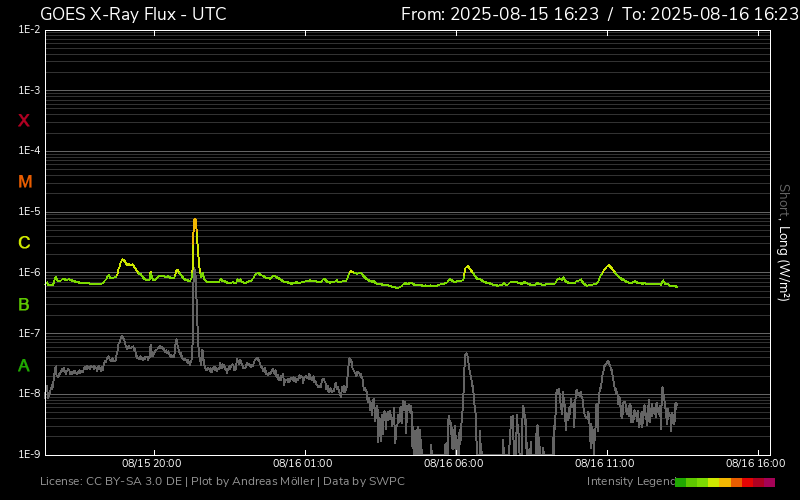The width and height of the screenshot is (800, 500).
Task: Click the 08/16 01:00 time axis label
Action: tap(303, 464)
